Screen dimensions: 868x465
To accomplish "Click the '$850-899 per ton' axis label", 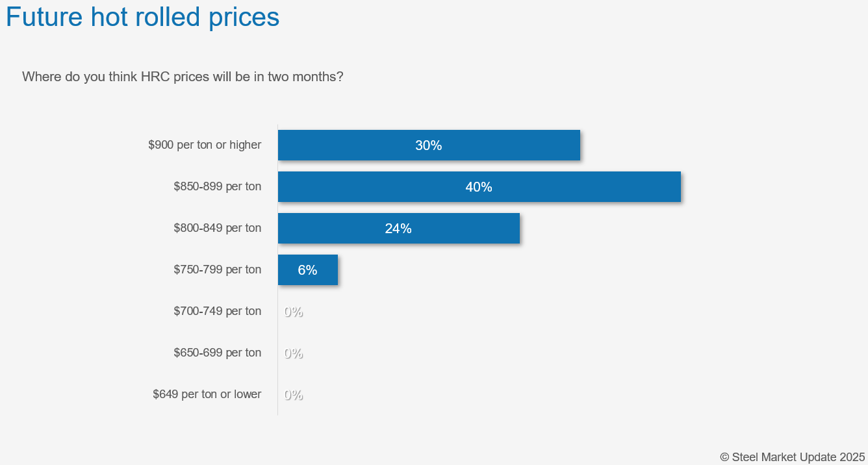I will 217,186.
